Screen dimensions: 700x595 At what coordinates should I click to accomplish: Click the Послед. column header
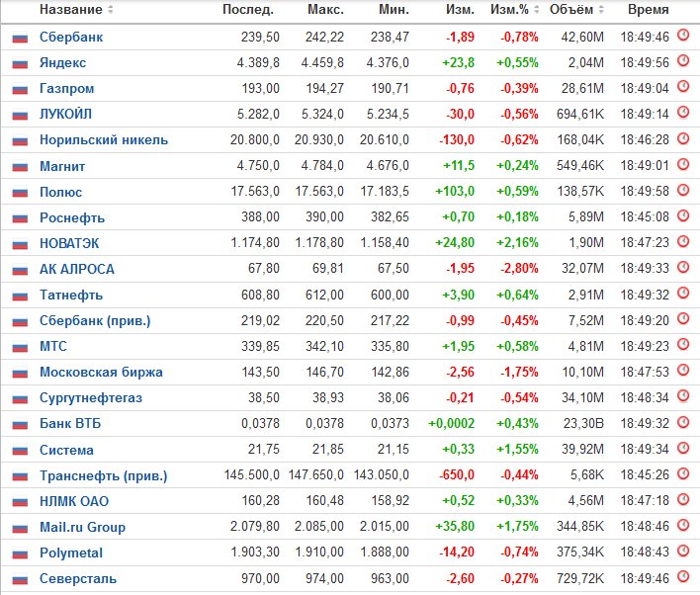[248, 9]
